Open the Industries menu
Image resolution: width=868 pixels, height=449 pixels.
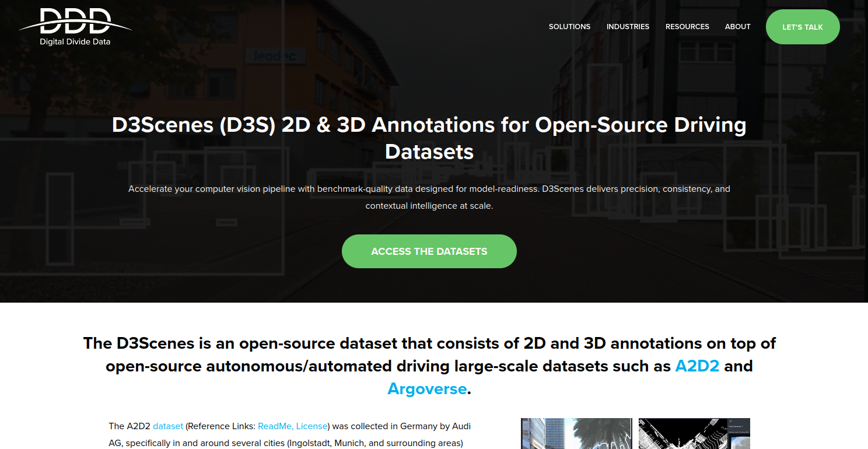tap(628, 27)
